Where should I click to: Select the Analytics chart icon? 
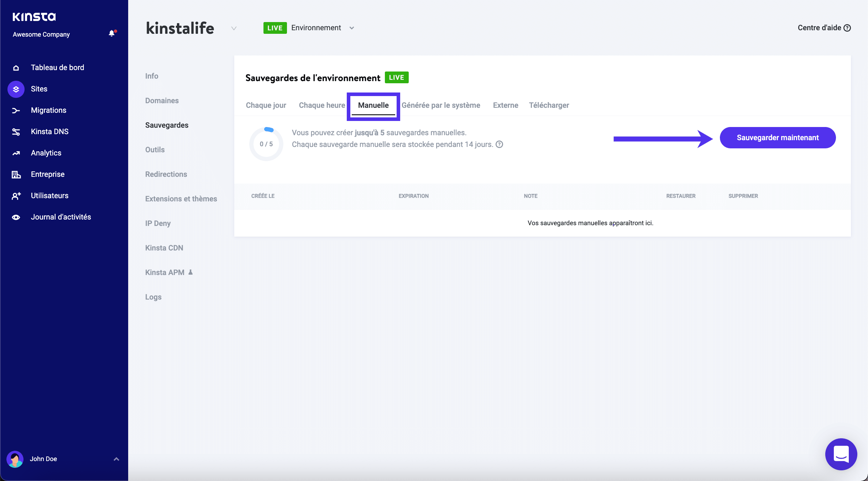(16, 153)
